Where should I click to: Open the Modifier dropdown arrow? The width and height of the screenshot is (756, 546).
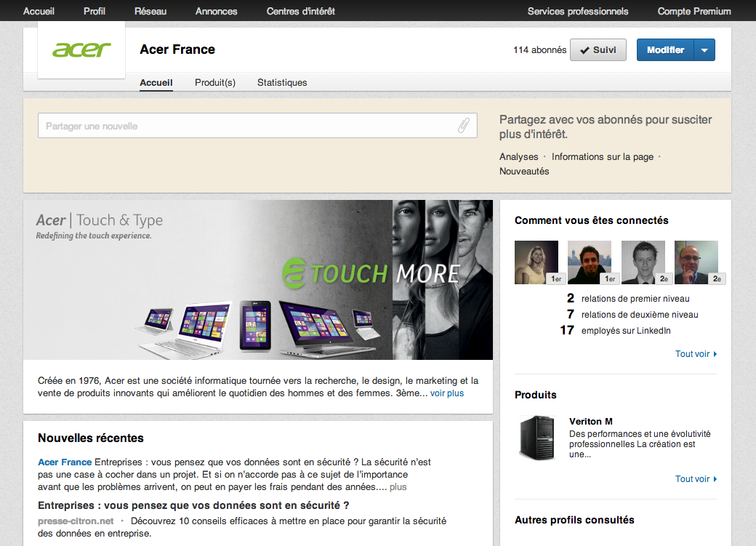point(704,50)
